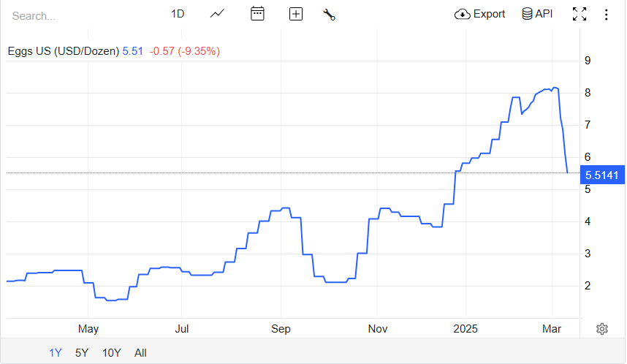Select the 1Y time range
Viewport: 627px width, 364px height.
(56, 353)
